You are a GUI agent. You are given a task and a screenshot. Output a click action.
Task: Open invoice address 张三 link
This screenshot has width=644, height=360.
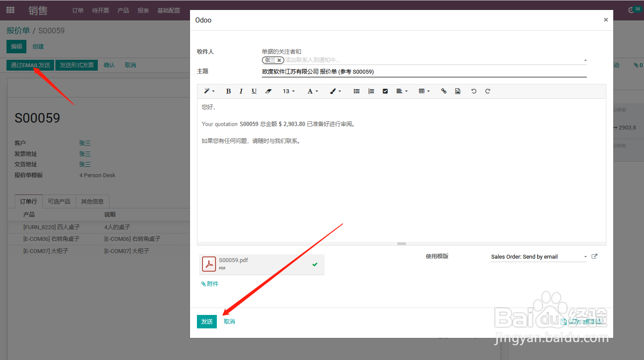(85, 154)
